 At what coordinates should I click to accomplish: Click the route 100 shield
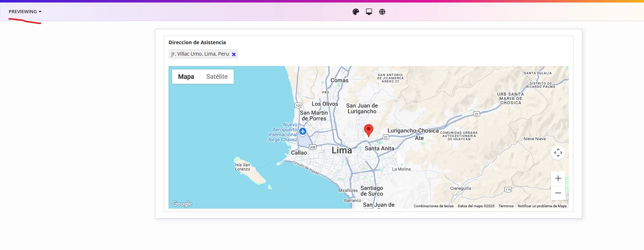tap(298, 106)
